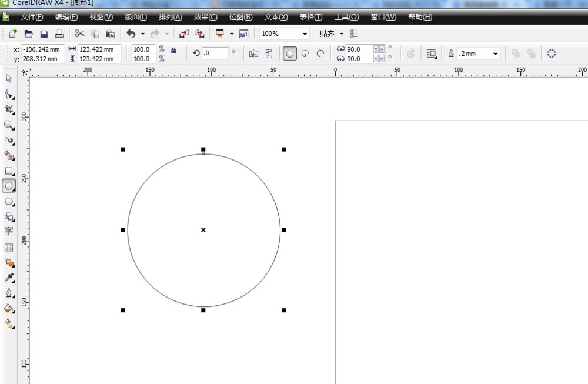
Task: Select the Pick tool arrow
Action: (x=9, y=79)
